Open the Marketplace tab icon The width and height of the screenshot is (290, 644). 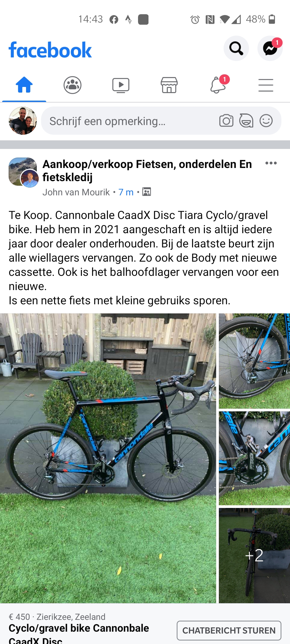pyautogui.click(x=169, y=85)
